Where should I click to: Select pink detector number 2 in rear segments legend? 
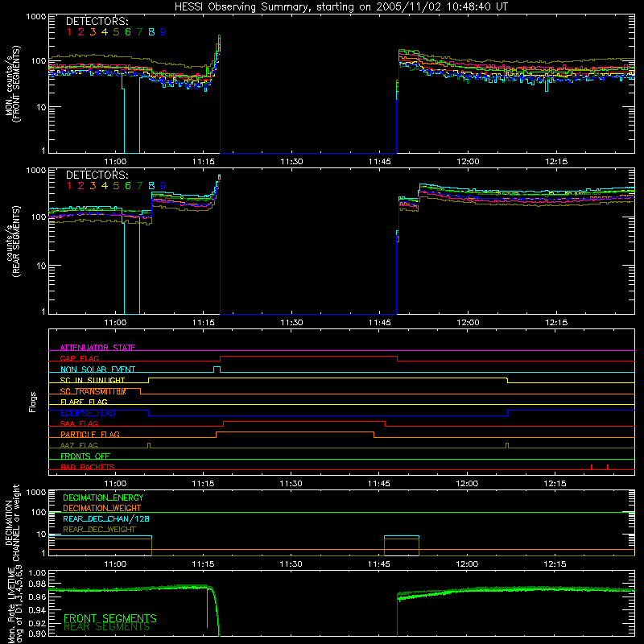pyautogui.click(x=81, y=186)
